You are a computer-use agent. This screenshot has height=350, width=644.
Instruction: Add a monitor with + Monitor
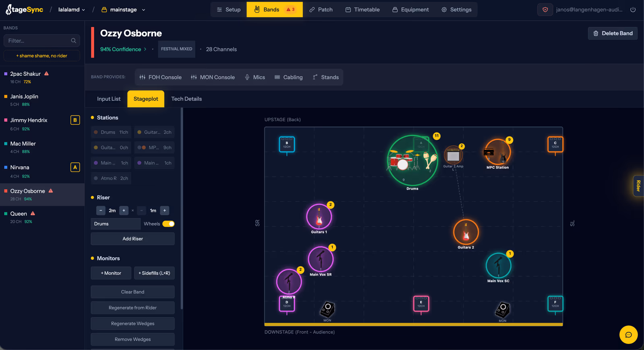111,273
